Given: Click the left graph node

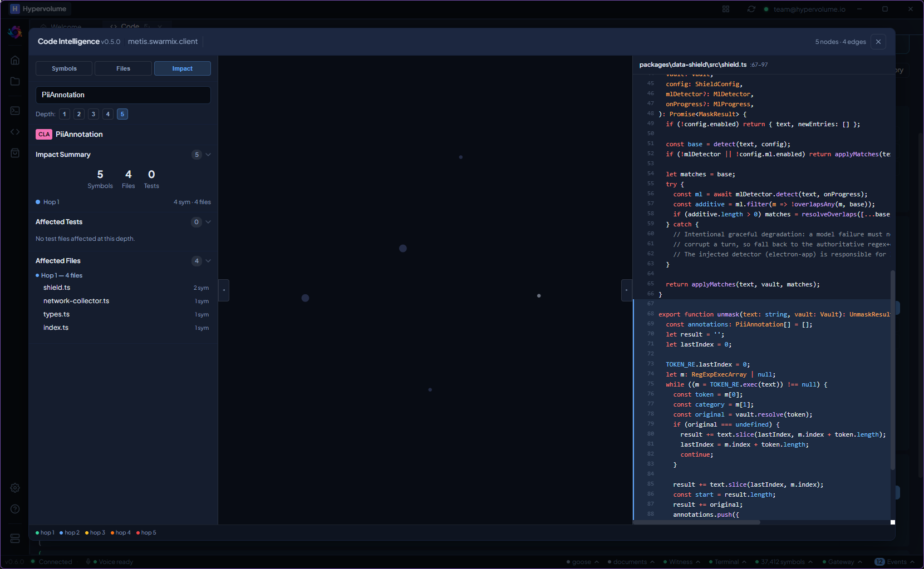Looking at the screenshot, I should tap(305, 298).
